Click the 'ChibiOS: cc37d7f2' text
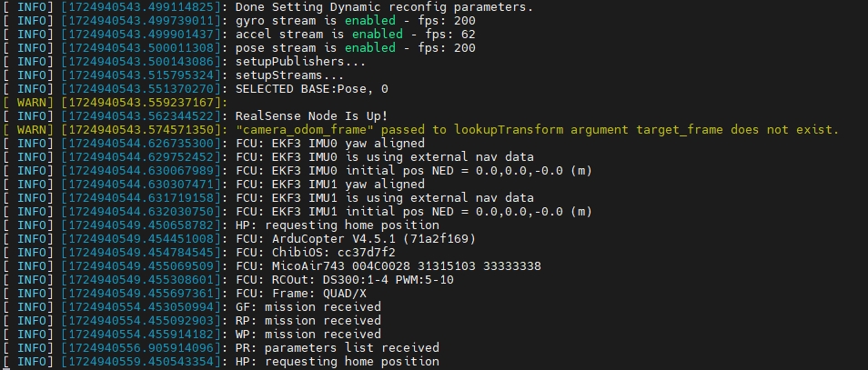The image size is (868, 370). (x=334, y=253)
